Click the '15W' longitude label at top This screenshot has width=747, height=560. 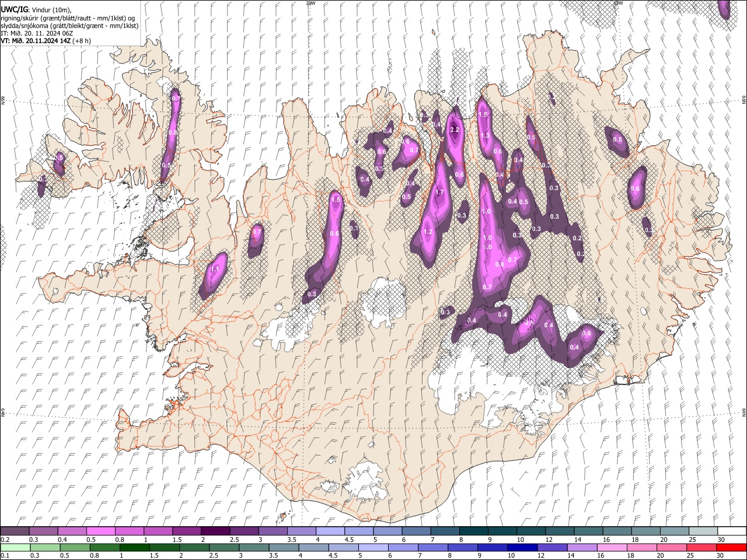tap(619, 3)
